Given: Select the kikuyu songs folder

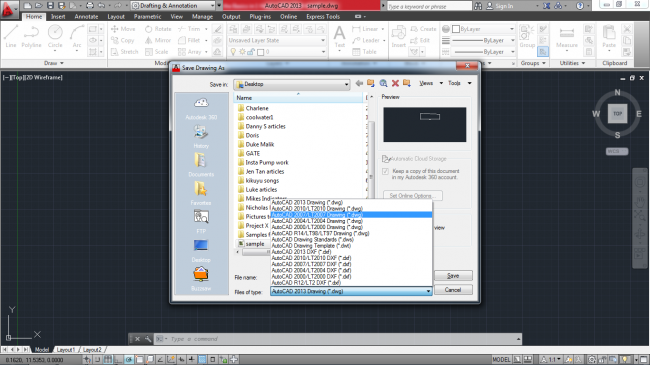Looking at the screenshot, I should [x=258, y=180].
